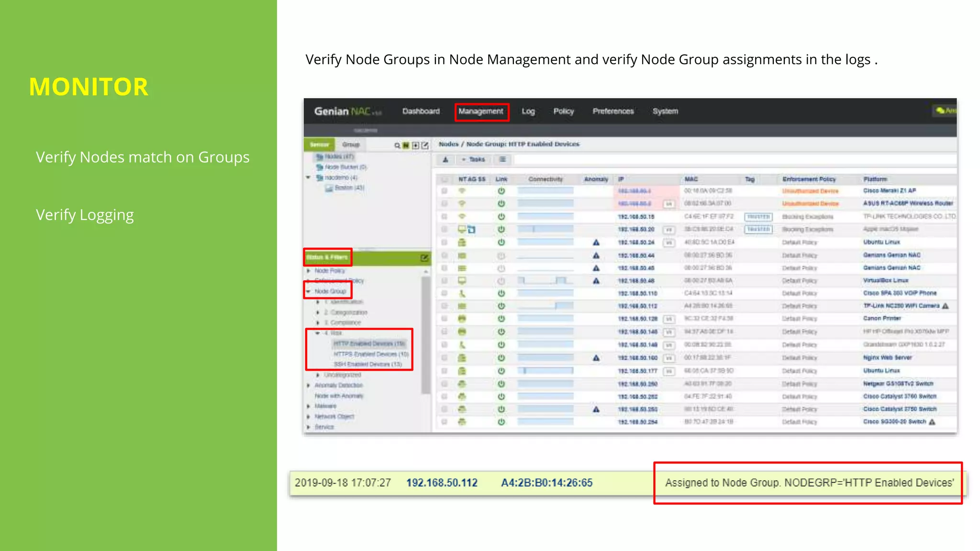Viewport: 980px width, 551px height.
Task: Click the desktop monitor icon for 192.168.50.20
Action: 462,230
